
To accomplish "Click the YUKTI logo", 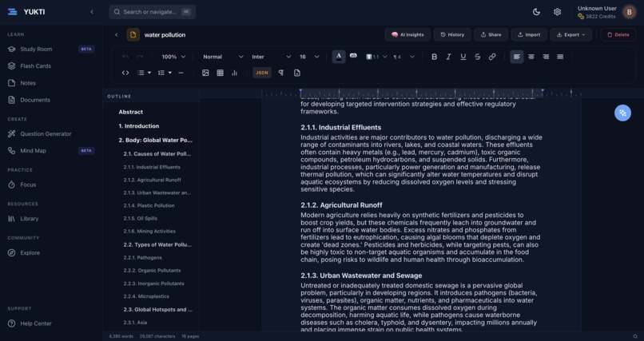I will click(26, 12).
